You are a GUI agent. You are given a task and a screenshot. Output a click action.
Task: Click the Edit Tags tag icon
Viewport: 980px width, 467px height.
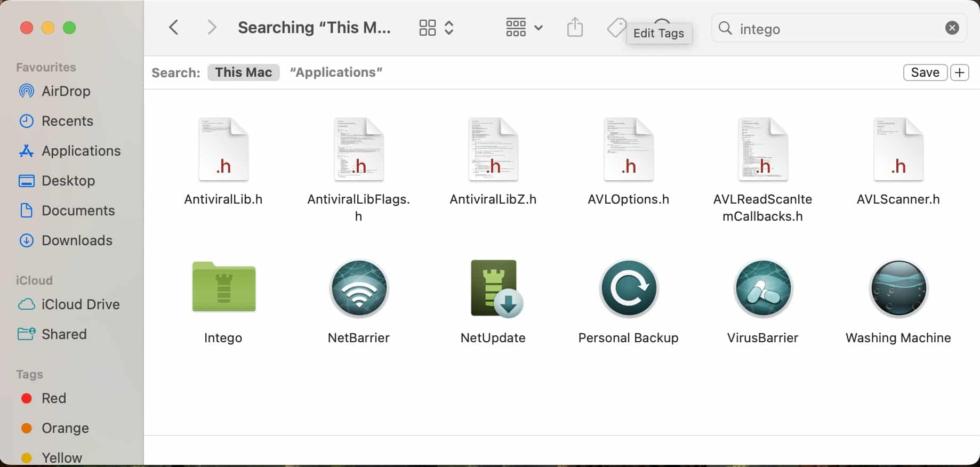pos(616,28)
